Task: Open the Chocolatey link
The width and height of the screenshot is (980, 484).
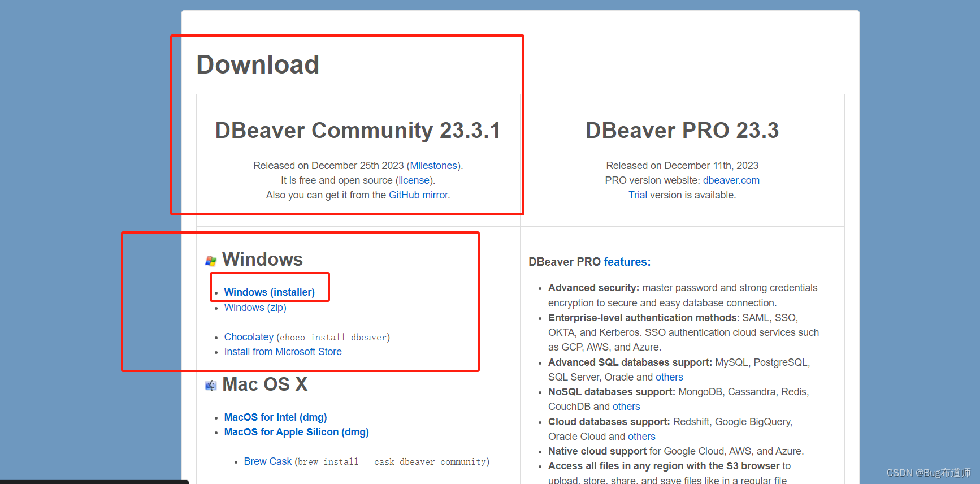Action: [249, 337]
